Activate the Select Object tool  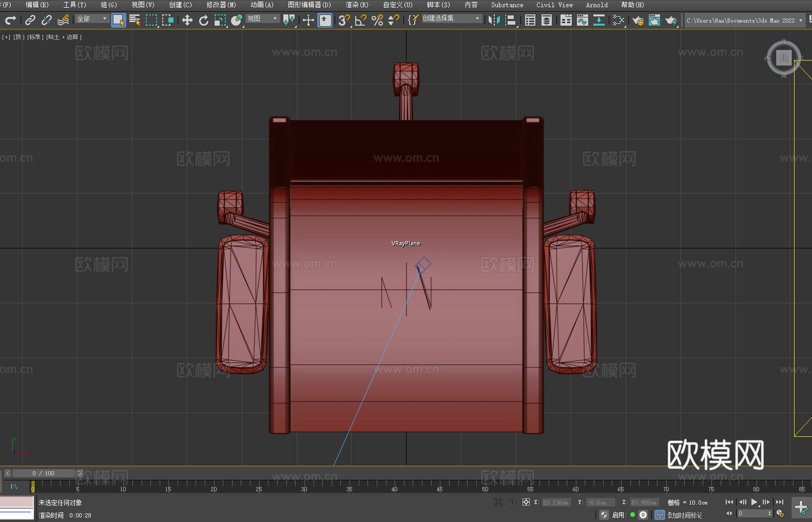pyautogui.click(x=119, y=20)
